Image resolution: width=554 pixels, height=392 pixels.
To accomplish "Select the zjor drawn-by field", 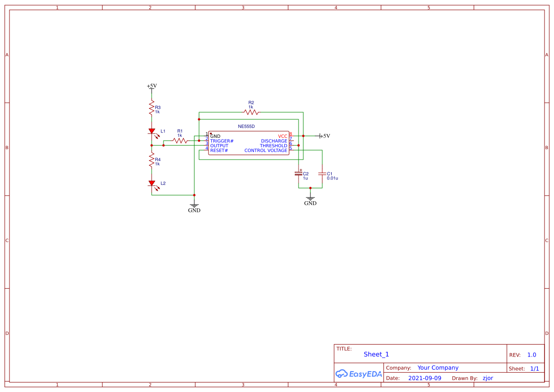I will tap(488, 378).
